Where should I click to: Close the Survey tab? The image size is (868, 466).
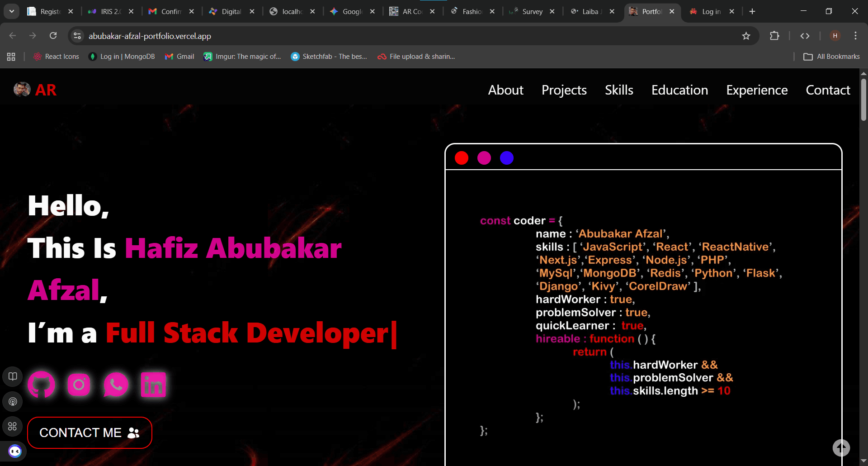(x=552, y=11)
